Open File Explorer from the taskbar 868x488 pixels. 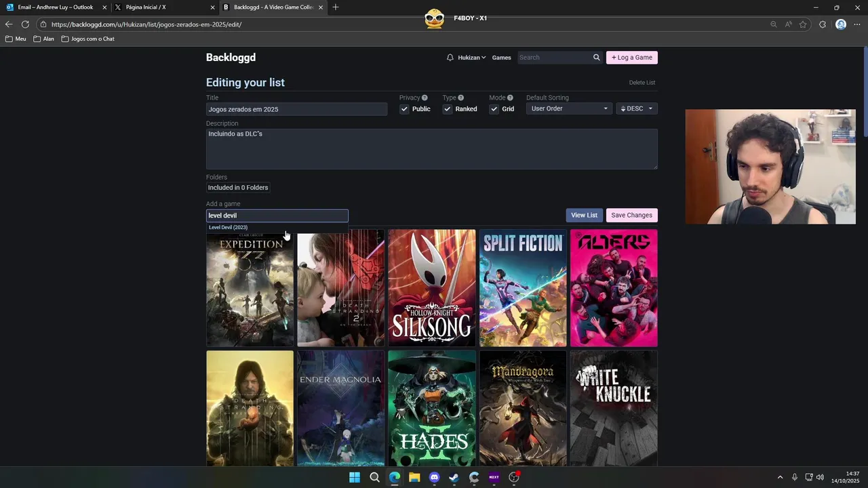coord(414,477)
